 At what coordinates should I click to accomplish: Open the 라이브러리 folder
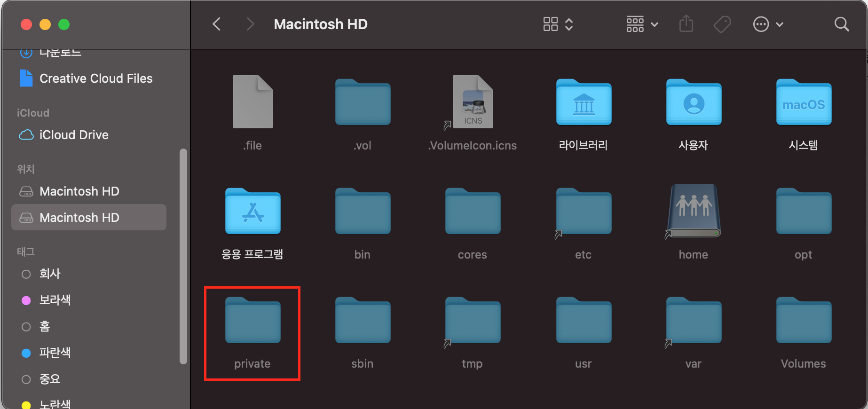click(x=584, y=102)
